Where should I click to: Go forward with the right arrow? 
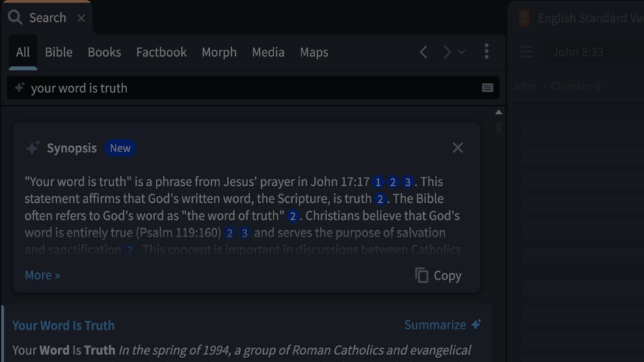(x=446, y=52)
